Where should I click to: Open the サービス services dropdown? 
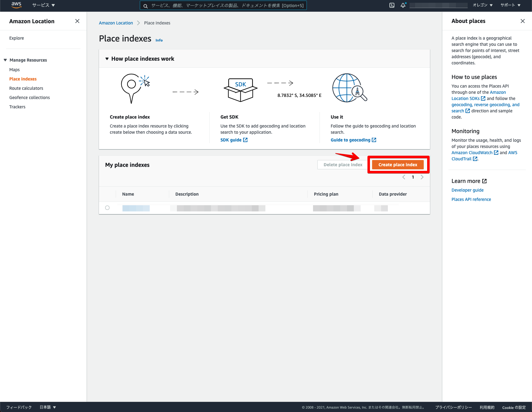44,5
